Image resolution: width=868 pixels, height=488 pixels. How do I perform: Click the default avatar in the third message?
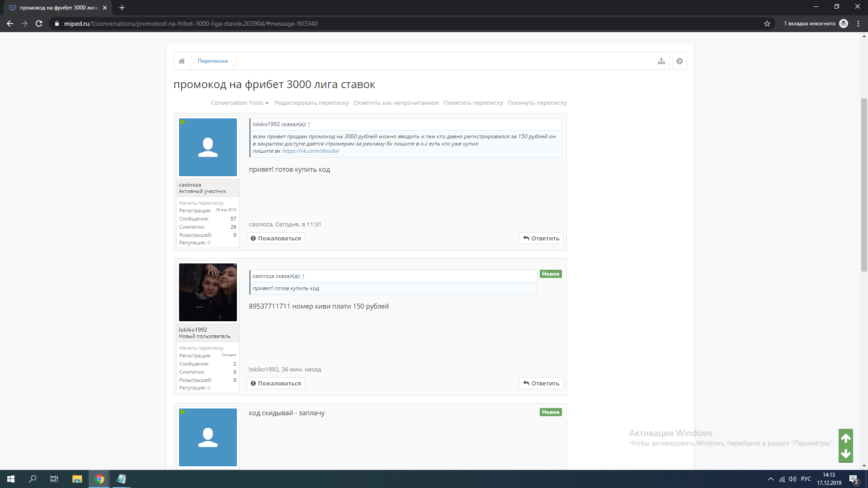pyautogui.click(x=208, y=437)
